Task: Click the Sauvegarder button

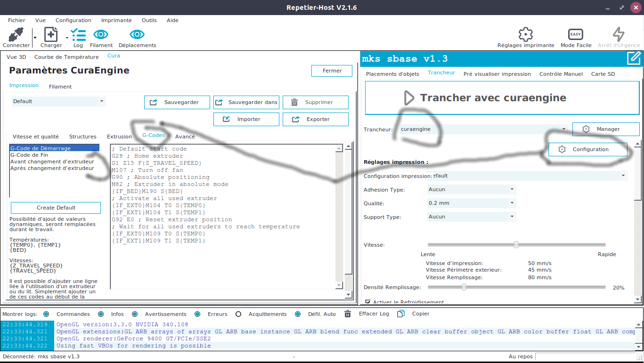Action: pyautogui.click(x=177, y=102)
